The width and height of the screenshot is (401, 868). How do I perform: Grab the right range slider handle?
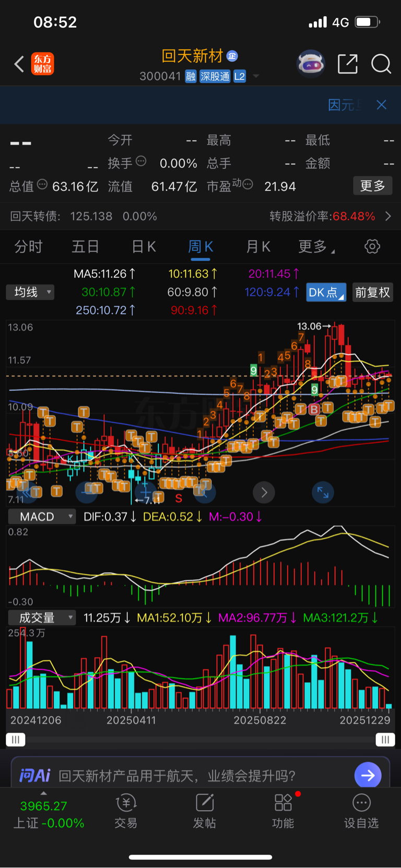click(385, 740)
